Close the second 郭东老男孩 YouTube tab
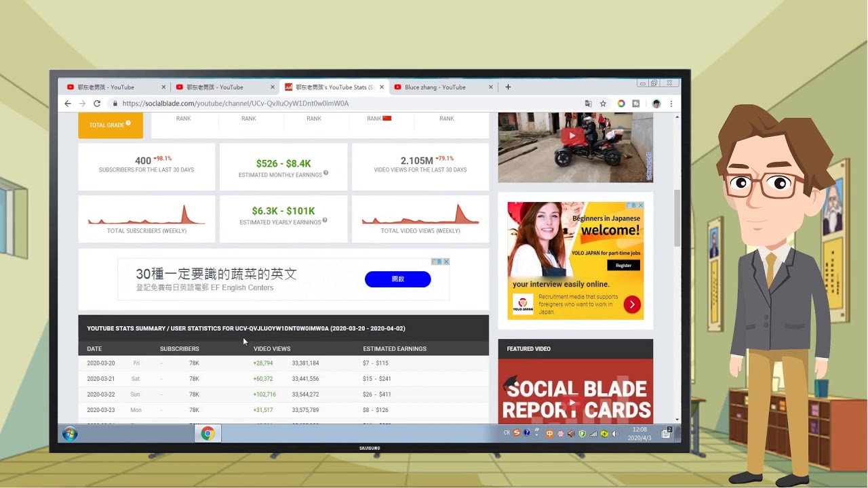Screen dimensions: 868x488 (x=273, y=87)
